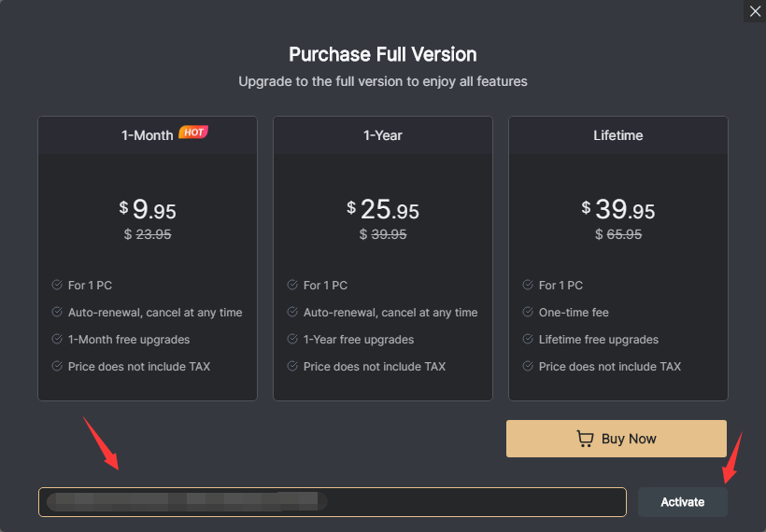This screenshot has height=532, width=766.
Task: Click the crossed-out $65.95 original price
Action: tap(618, 235)
